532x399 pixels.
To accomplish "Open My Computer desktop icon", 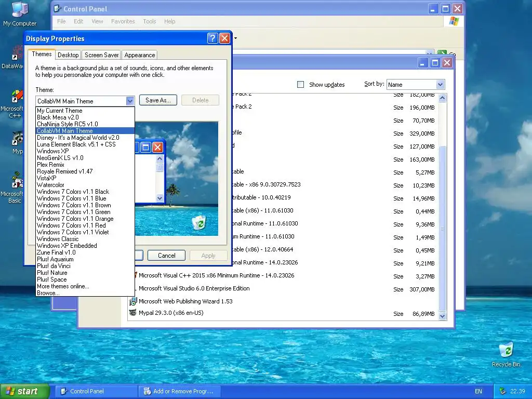I will (20, 14).
